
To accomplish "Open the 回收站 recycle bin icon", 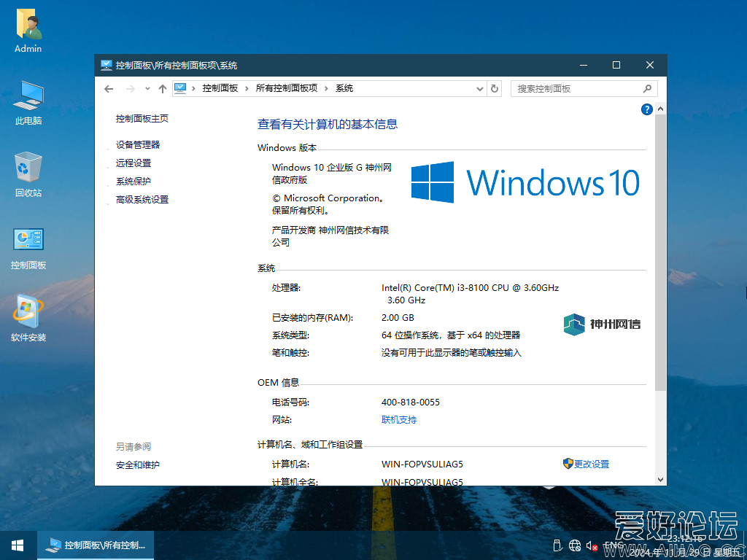I will [28, 174].
